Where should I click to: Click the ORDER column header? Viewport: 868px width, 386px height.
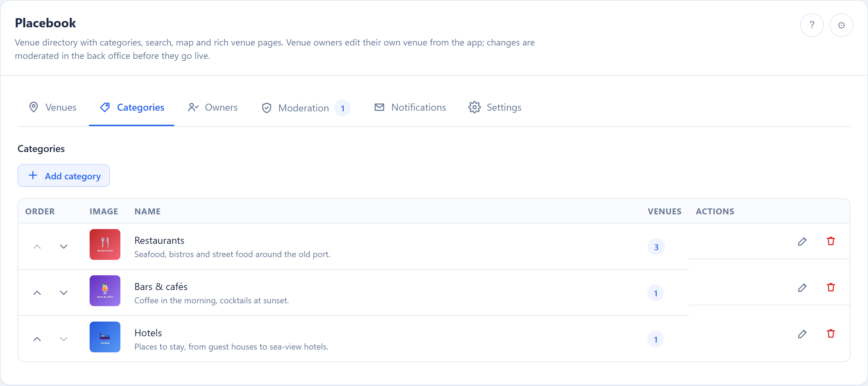coord(40,212)
